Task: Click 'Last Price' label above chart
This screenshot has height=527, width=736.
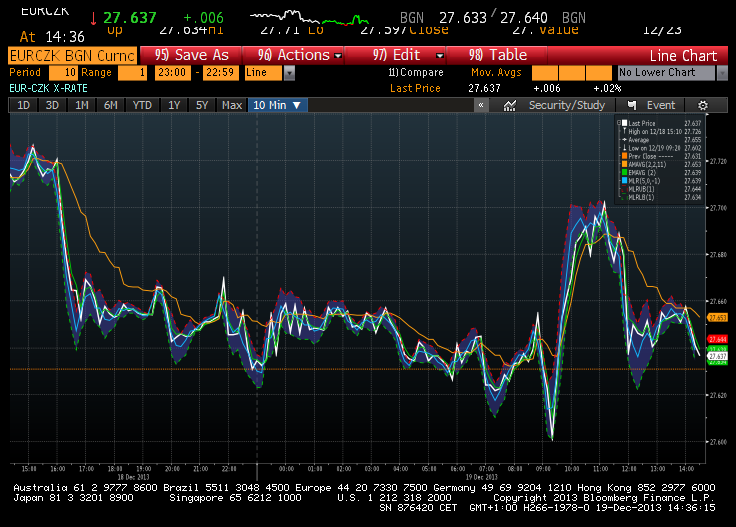Action: 415,88
